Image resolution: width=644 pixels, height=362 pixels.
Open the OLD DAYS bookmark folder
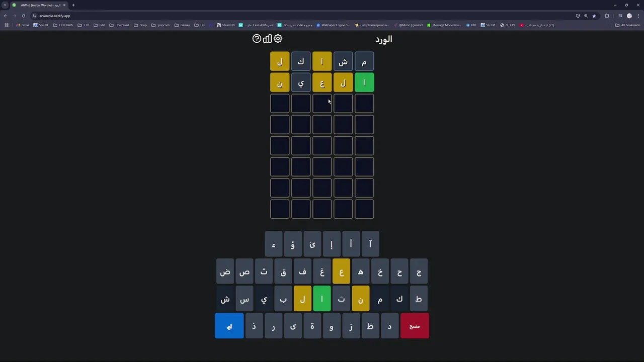point(63,25)
